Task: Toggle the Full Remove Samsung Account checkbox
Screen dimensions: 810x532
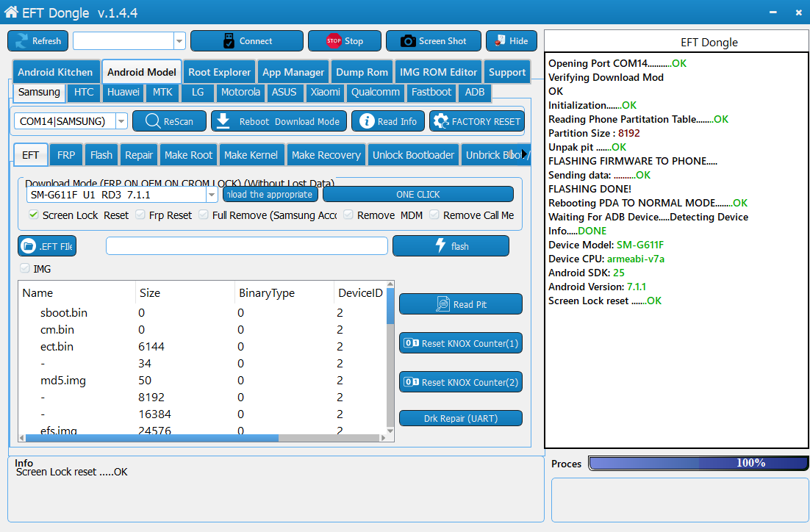Action: pos(204,215)
